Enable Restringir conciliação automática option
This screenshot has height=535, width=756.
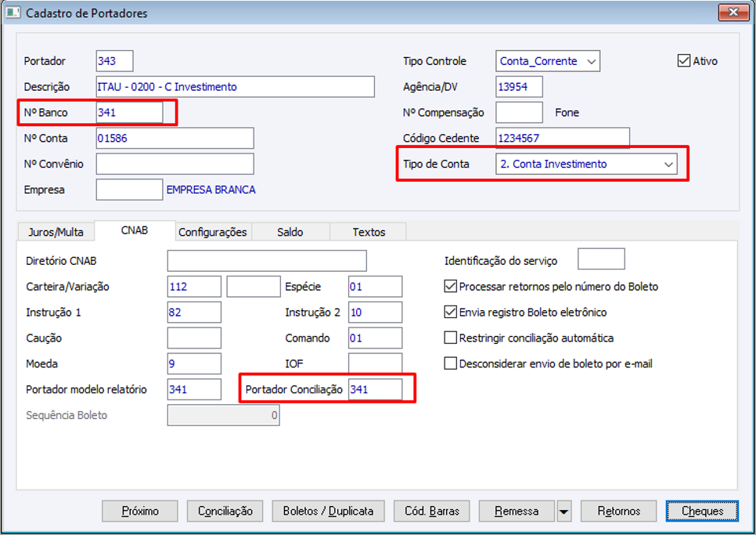point(450,338)
